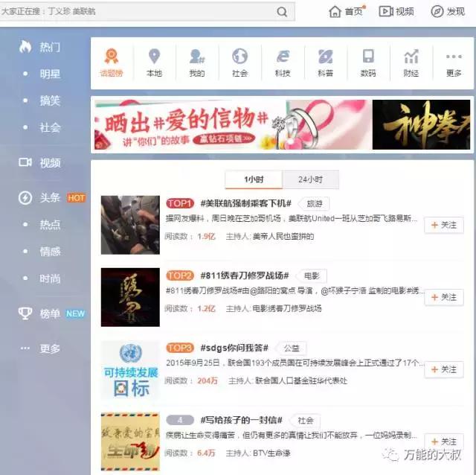Click the 社会 tag on topic 4
Screen dimensions: 476x475
305,421
